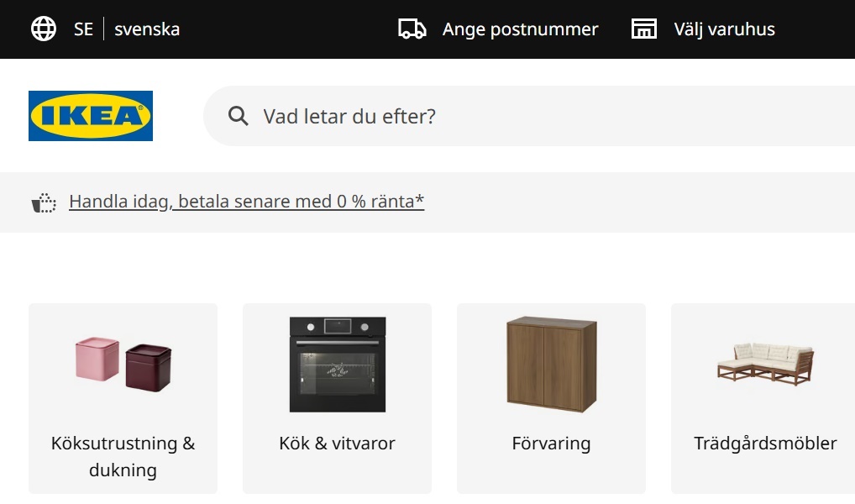Open Köksutrustning & dukning category
Viewport: 855px width, 504px height.
(123, 456)
